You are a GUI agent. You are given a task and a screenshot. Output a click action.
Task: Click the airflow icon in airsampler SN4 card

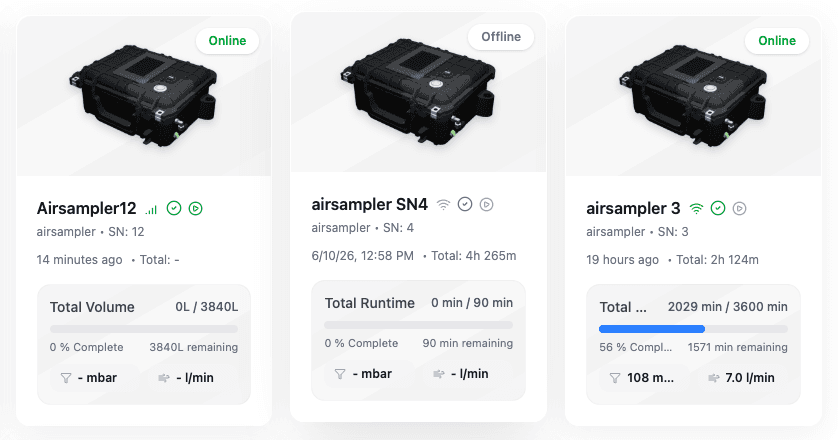(x=438, y=374)
